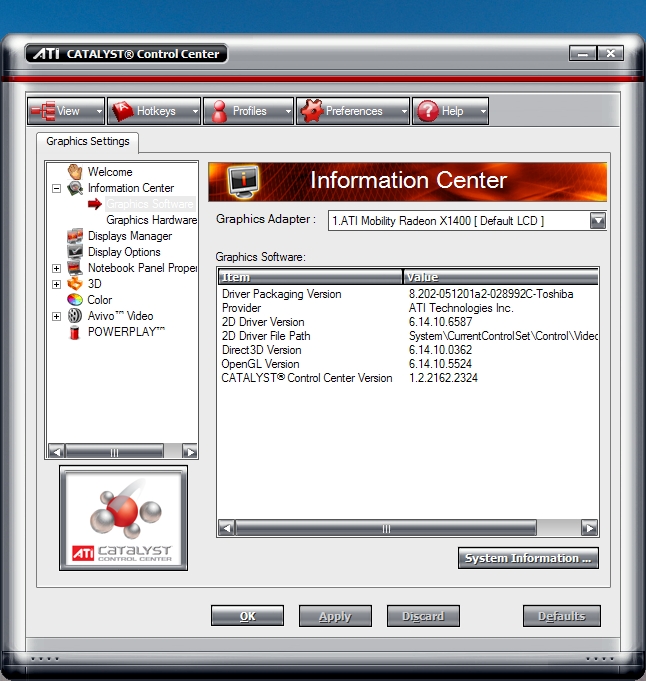Click tree panel scroll right arrow
The height and width of the screenshot is (681, 646).
click(x=190, y=452)
